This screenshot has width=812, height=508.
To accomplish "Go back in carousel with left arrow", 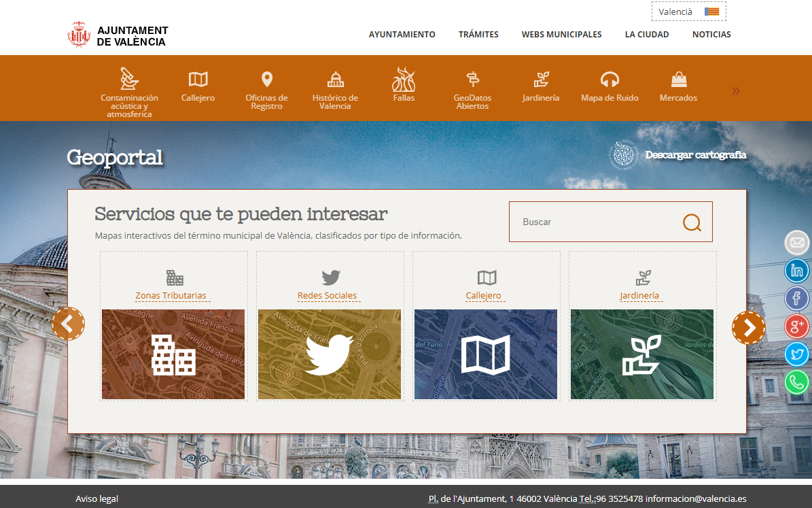I will (x=68, y=324).
